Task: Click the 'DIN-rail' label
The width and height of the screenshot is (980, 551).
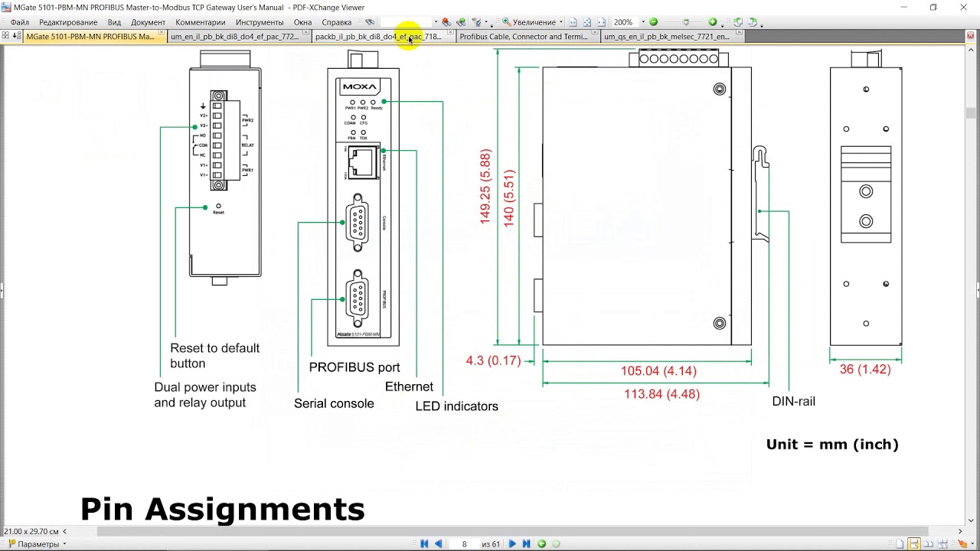Action: (793, 401)
